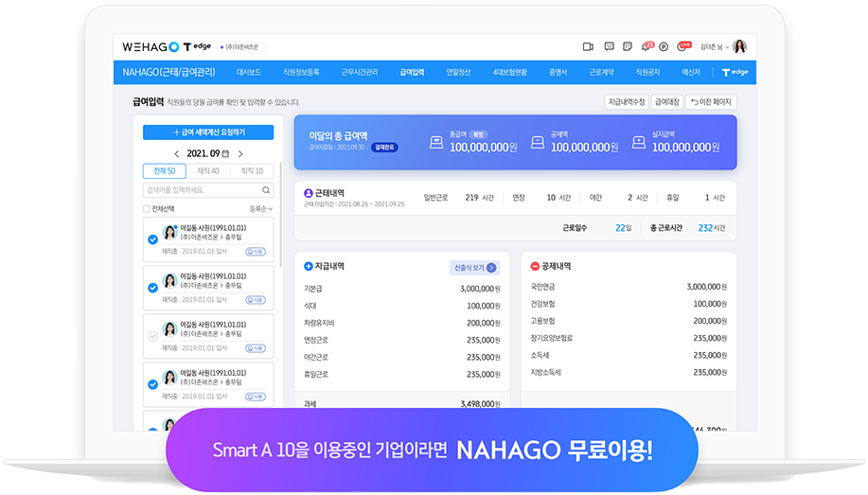Click the 이전 페이지 button
Image resolution: width=868 pixels, height=495 pixels.
click(x=711, y=102)
